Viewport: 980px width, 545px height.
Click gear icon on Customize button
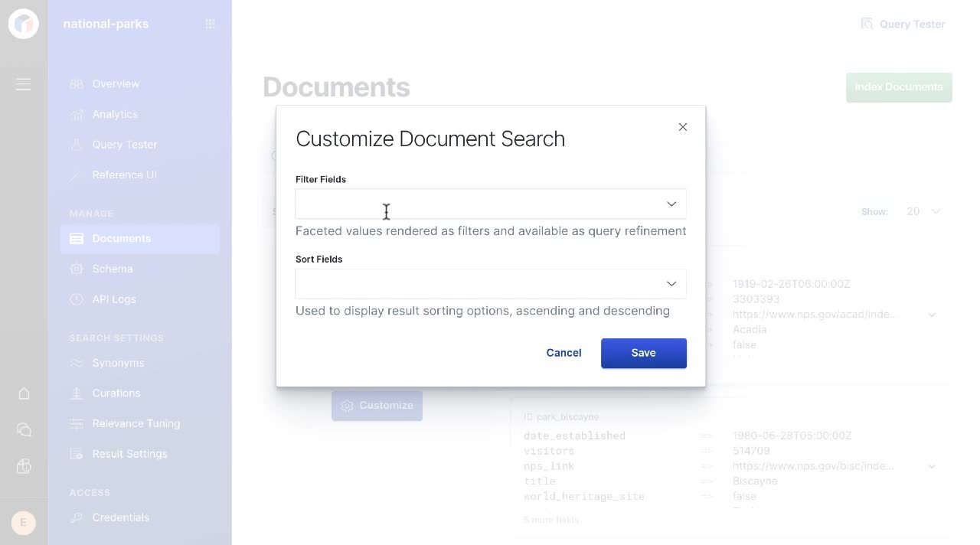point(347,406)
